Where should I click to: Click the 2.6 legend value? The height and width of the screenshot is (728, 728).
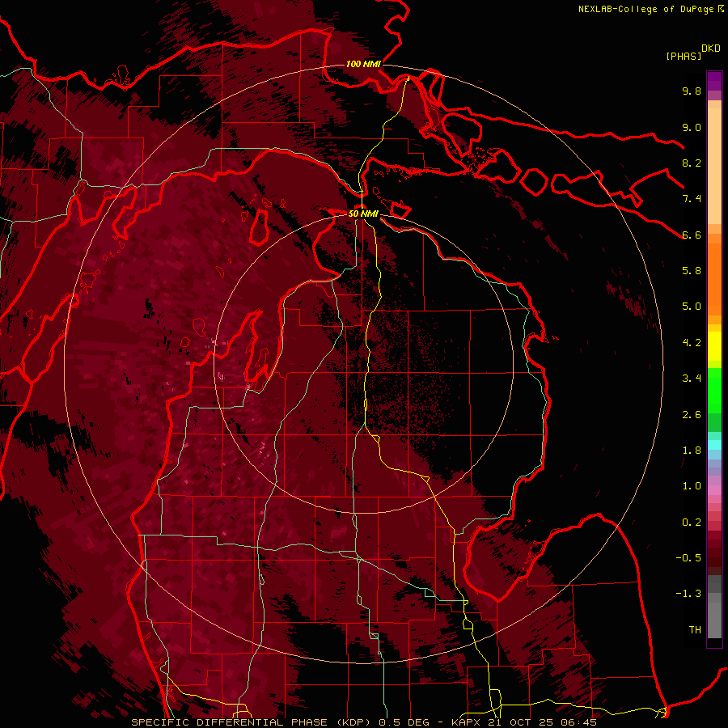click(692, 415)
